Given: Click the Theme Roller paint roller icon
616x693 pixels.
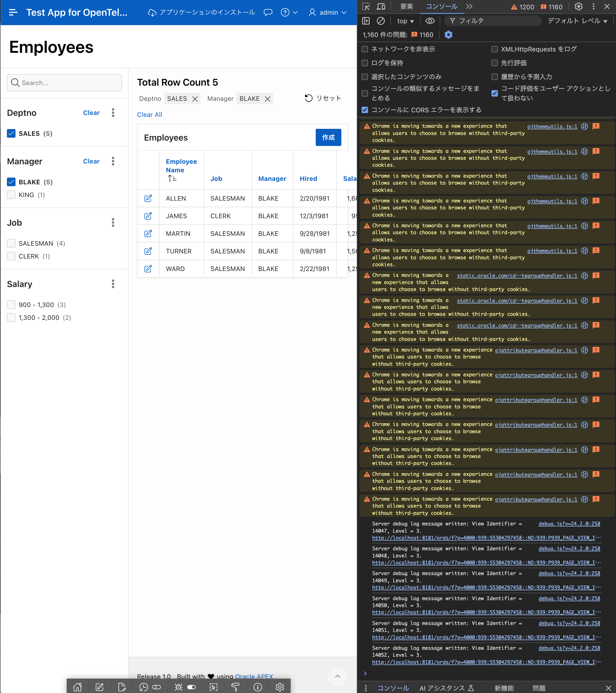Looking at the screenshot, I should coord(235,687).
